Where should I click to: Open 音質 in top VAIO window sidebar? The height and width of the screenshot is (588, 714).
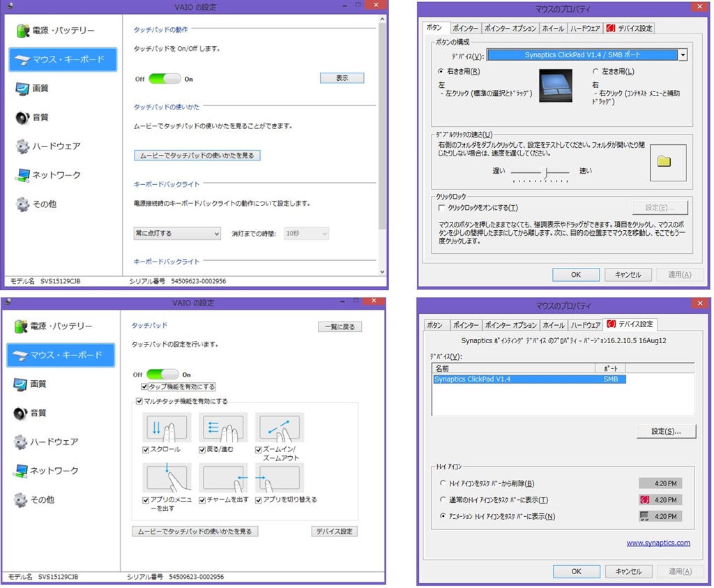point(32,117)
